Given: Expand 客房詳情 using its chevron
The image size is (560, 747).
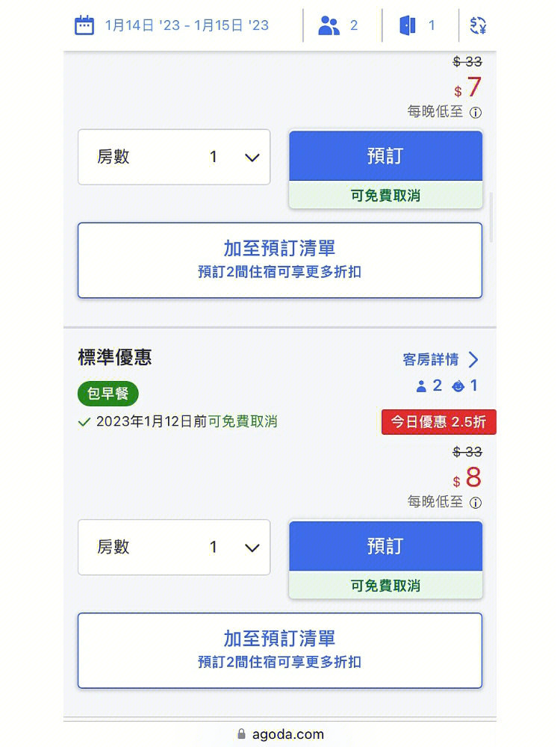Looking at the screenshot, I should click(473, 359).
